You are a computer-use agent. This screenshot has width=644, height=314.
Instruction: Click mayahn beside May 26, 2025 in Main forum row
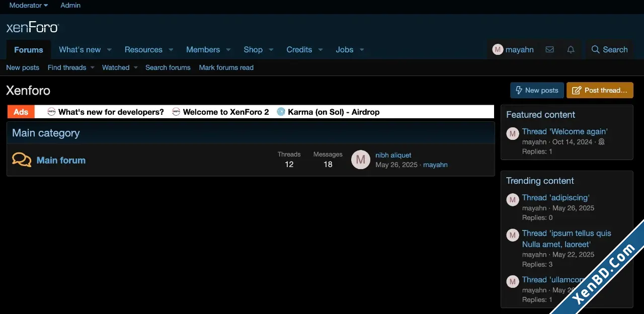[435, 165]
